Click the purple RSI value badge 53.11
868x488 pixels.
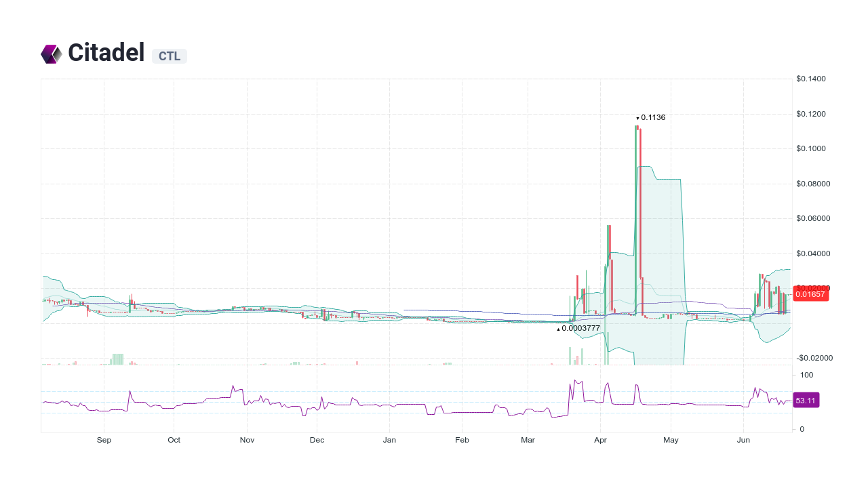pos(806,400)
